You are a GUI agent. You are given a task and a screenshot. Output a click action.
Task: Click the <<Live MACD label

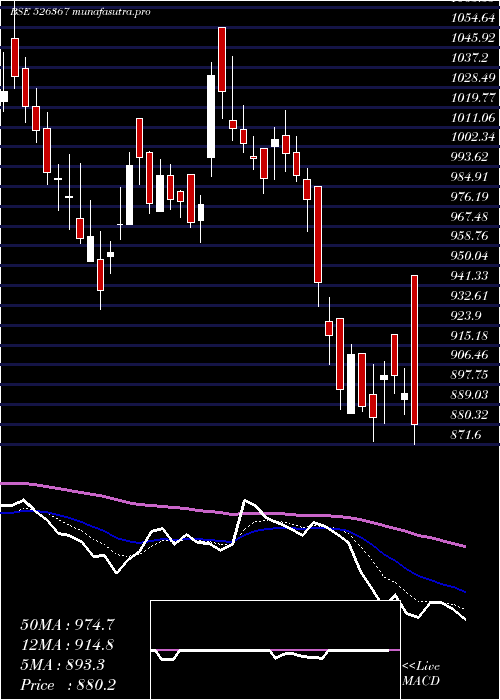tap(421, 674)
